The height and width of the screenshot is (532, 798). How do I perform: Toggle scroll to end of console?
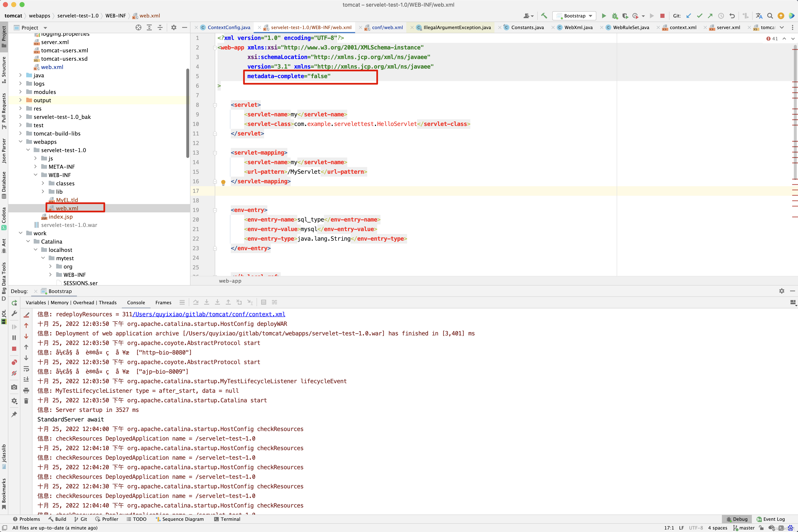[26, 379]
